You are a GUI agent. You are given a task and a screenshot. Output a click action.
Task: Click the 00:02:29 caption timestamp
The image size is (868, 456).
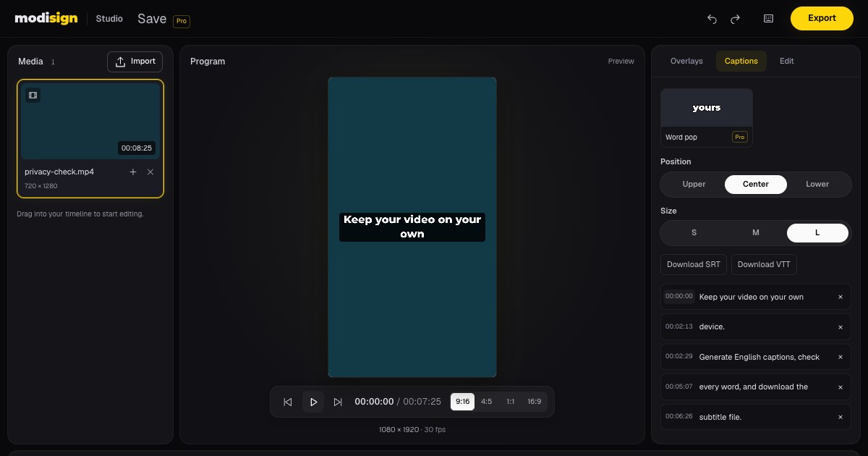click(x=679, y=357)
